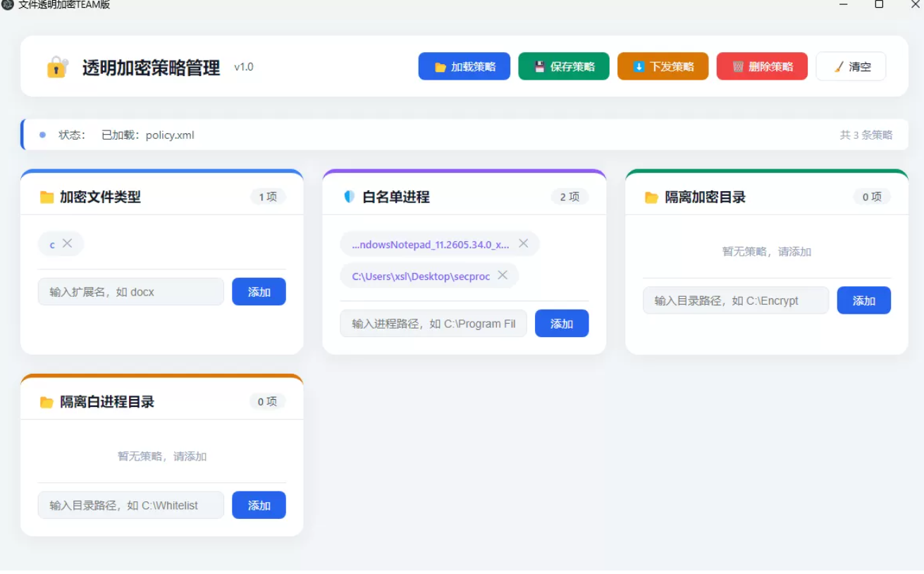Distribute the policy via 下发策略
The width and height of the screenshot is (924, 574).
click(663, 66)
